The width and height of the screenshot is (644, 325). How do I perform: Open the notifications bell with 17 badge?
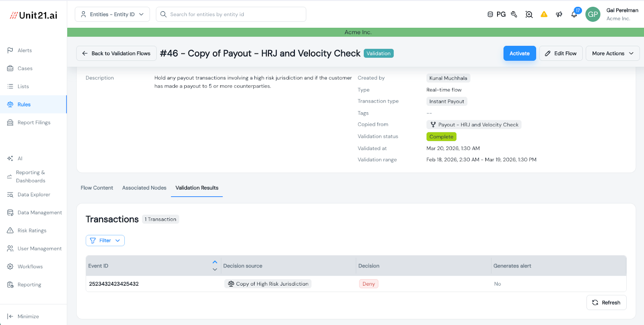click(574, 14)
